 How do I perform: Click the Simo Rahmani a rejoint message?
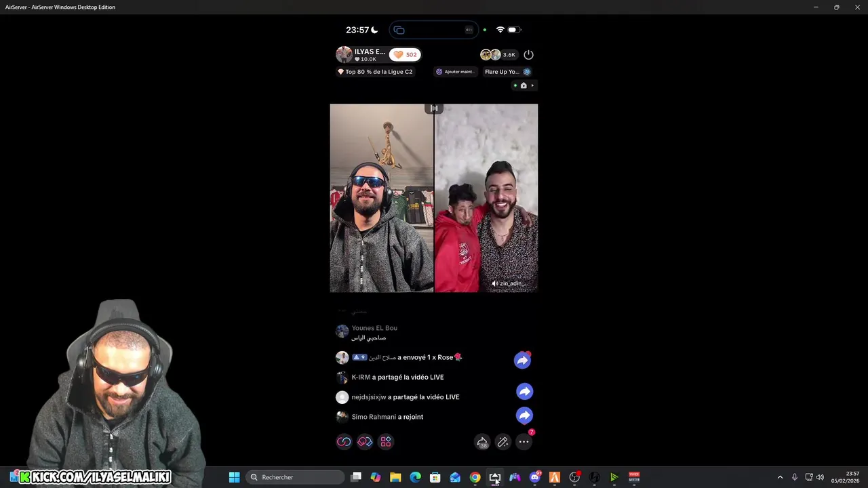[x=387, y=417]
